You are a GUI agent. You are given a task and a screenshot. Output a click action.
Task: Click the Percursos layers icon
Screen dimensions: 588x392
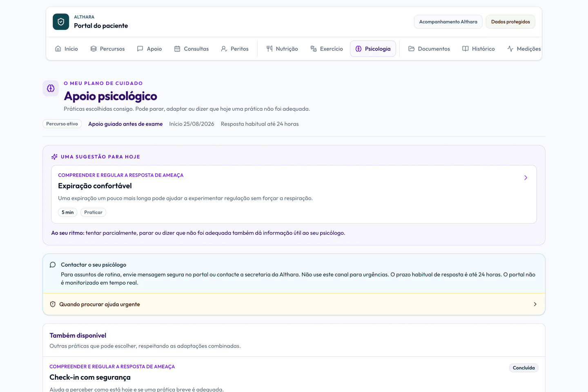(94, 49)
